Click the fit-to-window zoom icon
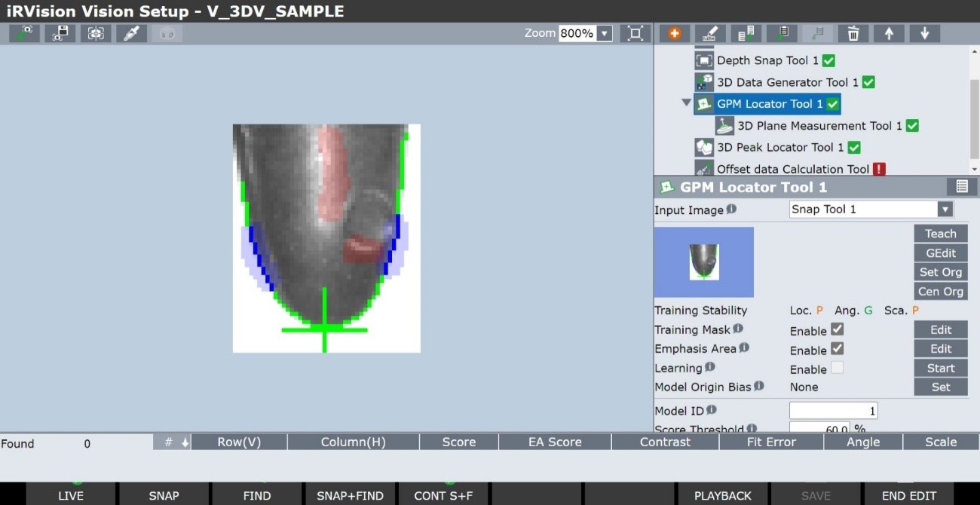980x505 pixels. pyautogui.click(x=635, y=33)
